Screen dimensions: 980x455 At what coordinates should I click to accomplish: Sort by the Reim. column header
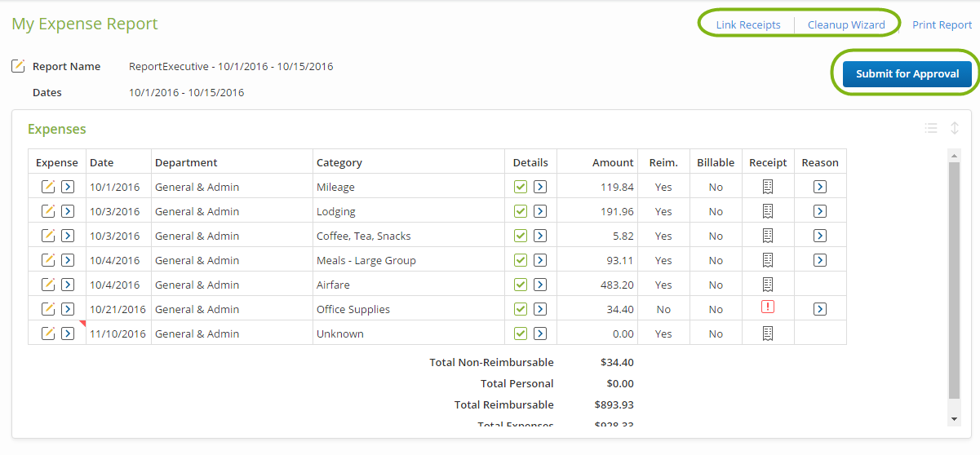663,162
